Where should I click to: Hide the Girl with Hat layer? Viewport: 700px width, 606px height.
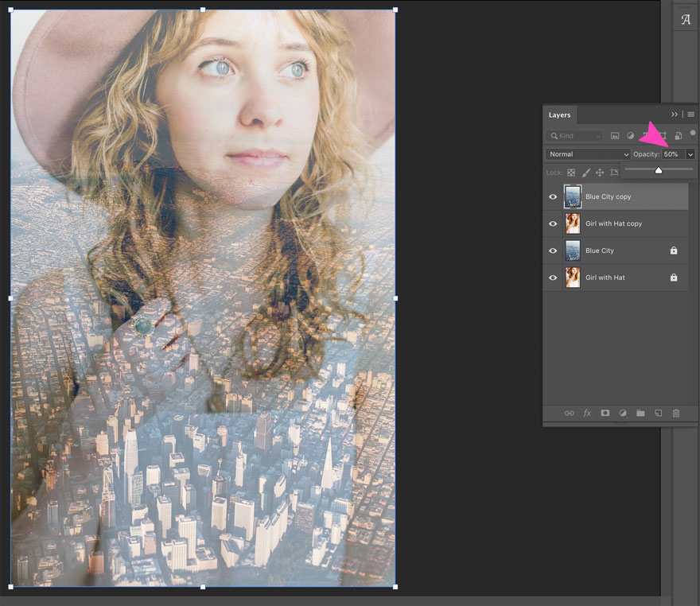(x=552, y=278)
